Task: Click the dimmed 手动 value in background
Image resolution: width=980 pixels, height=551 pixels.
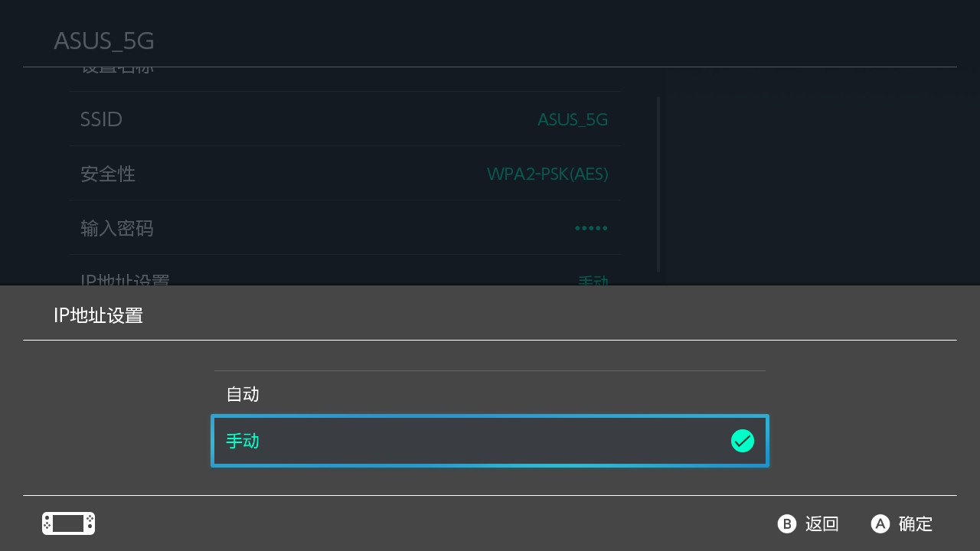Action: click(x=593, y=280)
